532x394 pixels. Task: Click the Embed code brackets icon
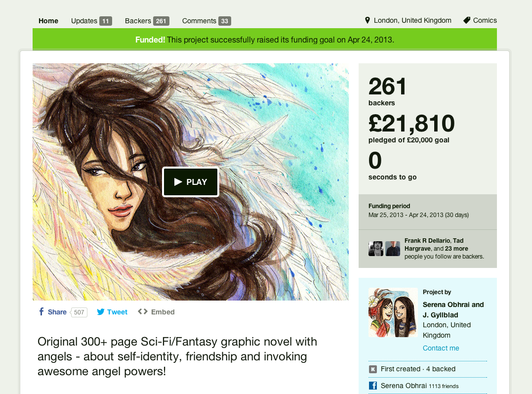[142, 311]
